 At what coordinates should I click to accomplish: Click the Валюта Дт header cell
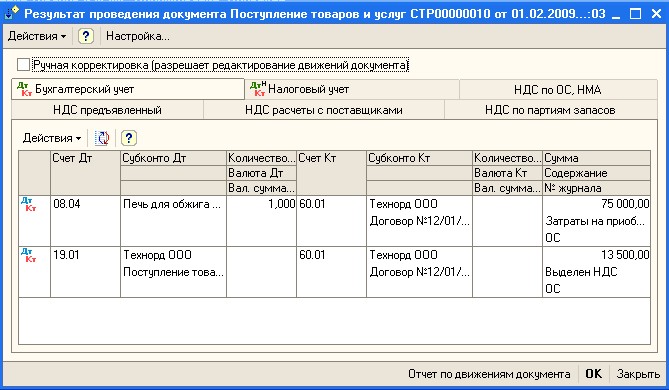261,173
